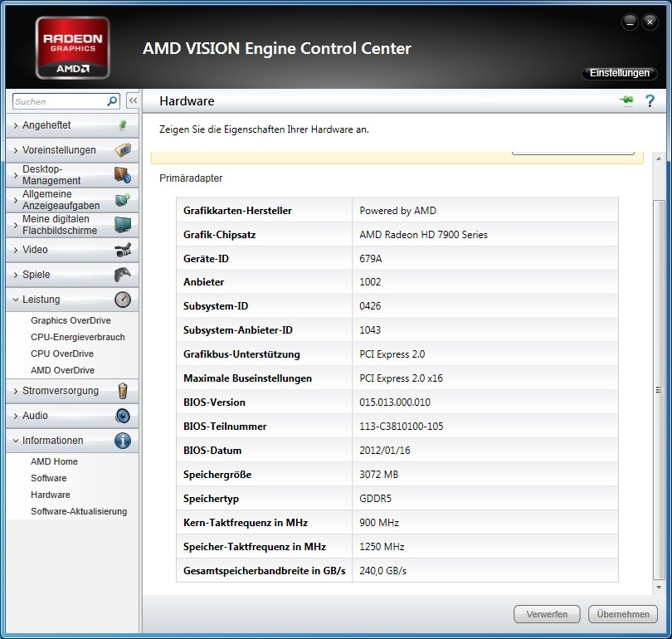Select 'PCI Express 2.0 x16' value

pos(402,378)
